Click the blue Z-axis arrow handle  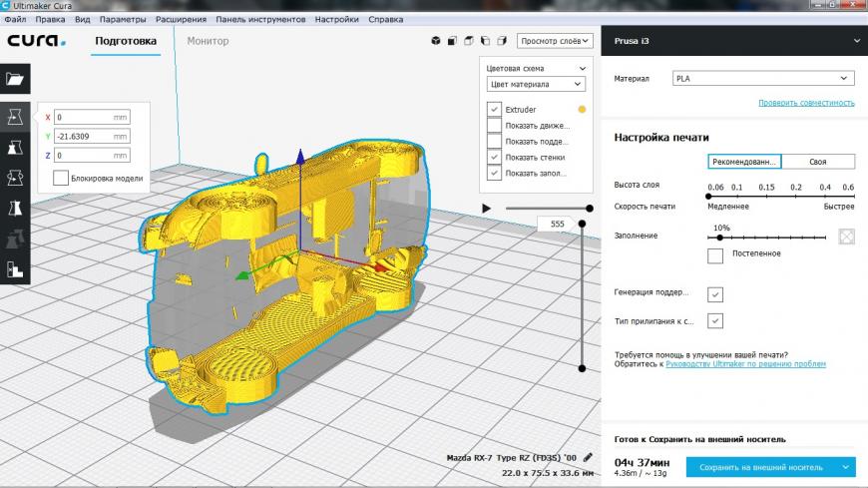pyautogui.click(x=300, y=157)
